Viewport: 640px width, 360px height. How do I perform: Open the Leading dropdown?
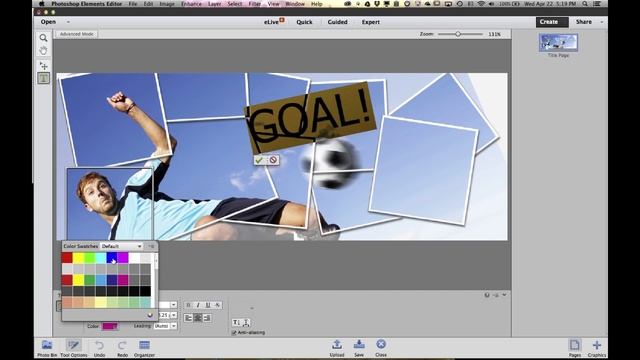click(173, 326)
